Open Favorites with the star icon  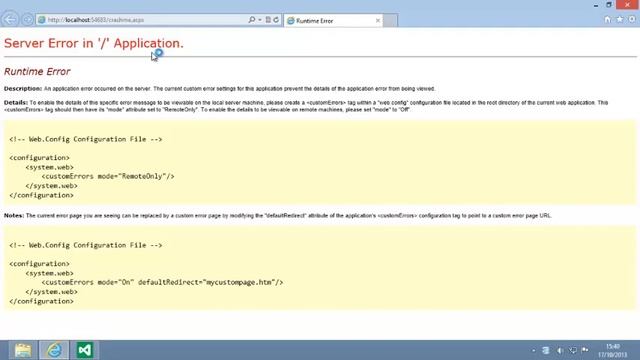[620, 20]
